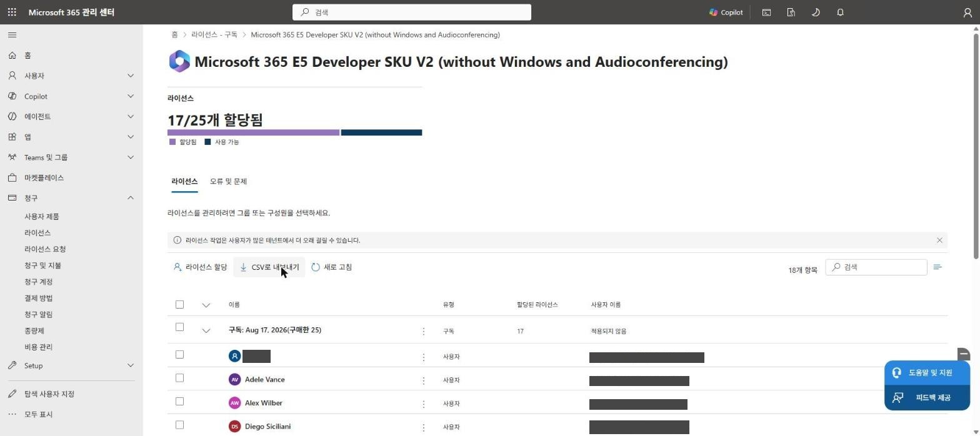This screenshot has height=436, width=980.
Task: Open the notifications bell
Action: pos(840,12)
